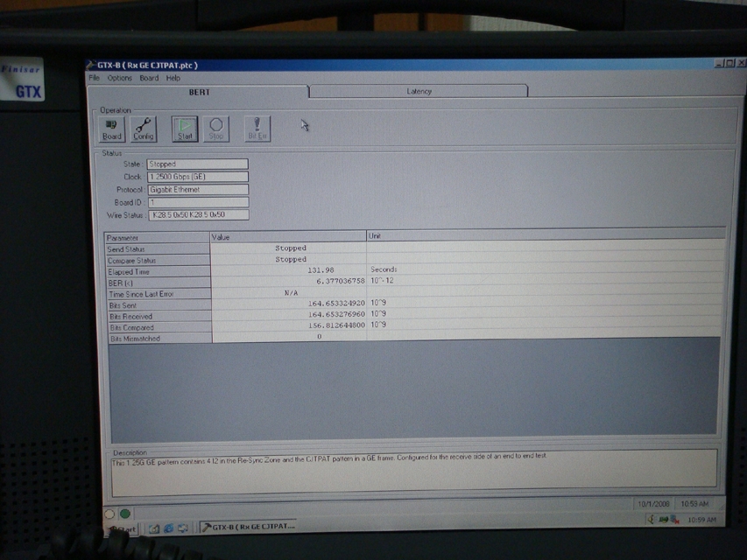The height and width of the screenshot is (560, 747).
Task: Click the 10^-12 unit cell
Action: 382,281
